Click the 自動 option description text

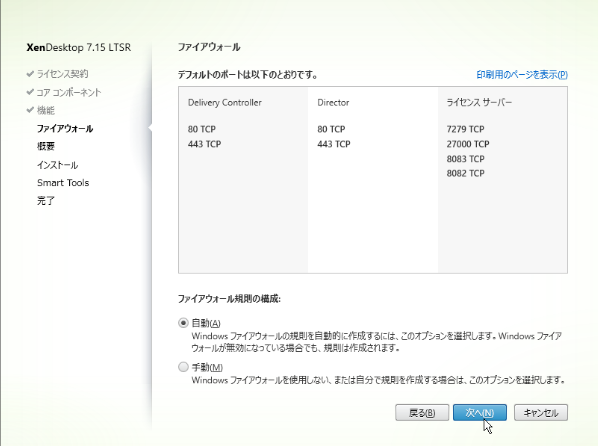[377, 342]
